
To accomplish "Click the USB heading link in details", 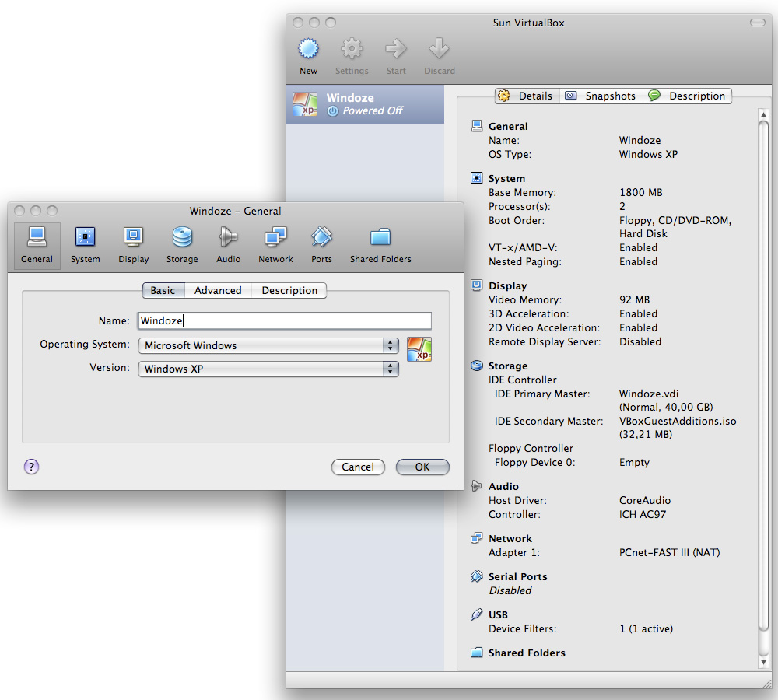I will [x=498, y=614].
